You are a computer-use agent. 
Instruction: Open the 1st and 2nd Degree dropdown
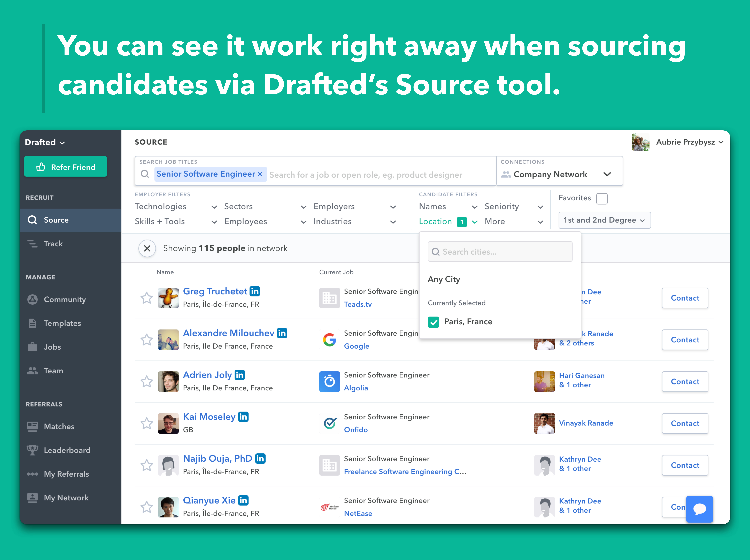click(605, 220)
